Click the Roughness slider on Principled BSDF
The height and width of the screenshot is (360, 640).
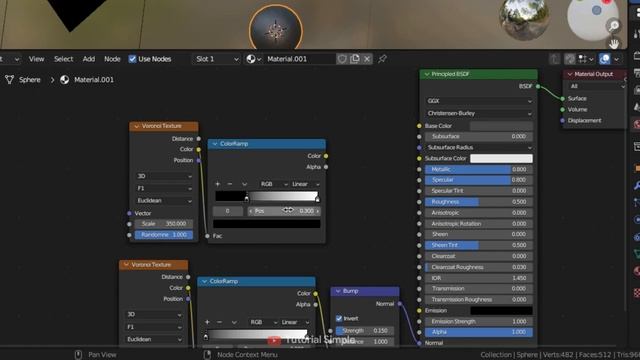coord(479,202)
